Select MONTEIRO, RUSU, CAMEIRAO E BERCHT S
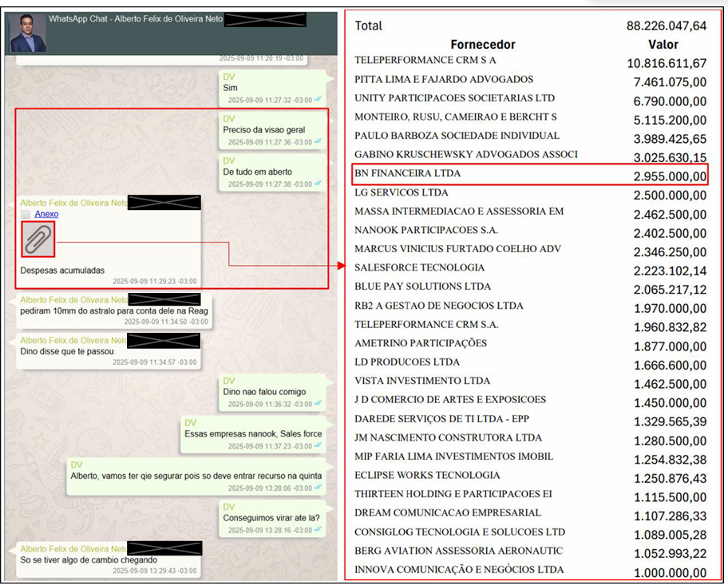This screenshot has height=585, width=728. 530,118
